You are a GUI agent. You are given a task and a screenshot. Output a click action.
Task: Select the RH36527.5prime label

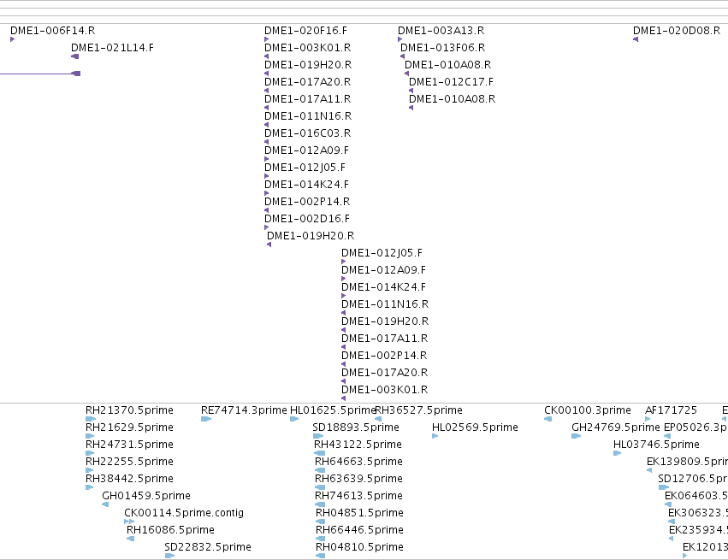419,410
